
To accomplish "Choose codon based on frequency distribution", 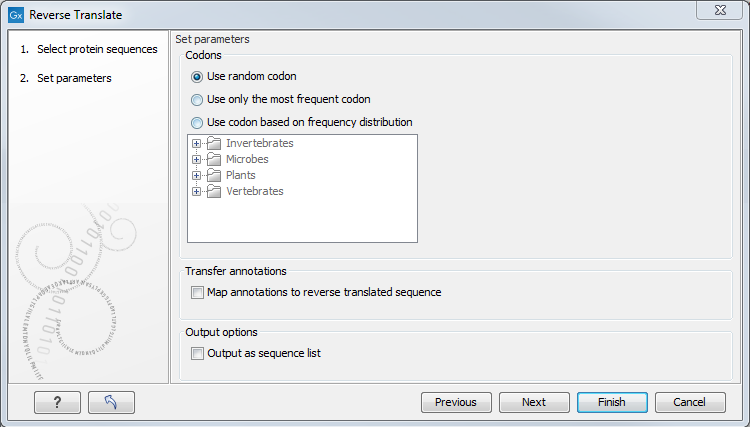I will [197, 122].
